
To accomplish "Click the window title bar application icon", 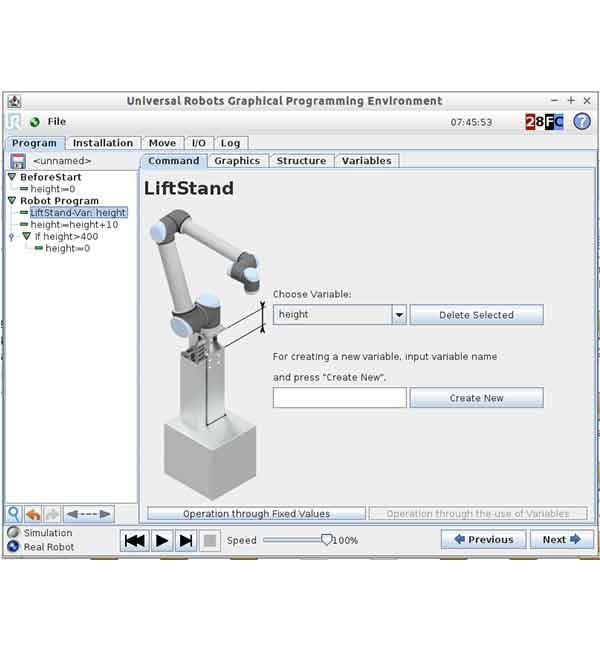I will 15,101.
